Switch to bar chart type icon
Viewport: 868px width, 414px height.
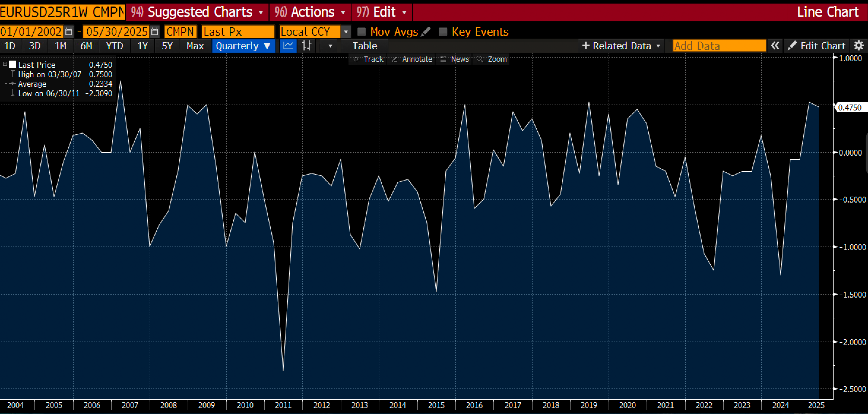coord(307,45)
